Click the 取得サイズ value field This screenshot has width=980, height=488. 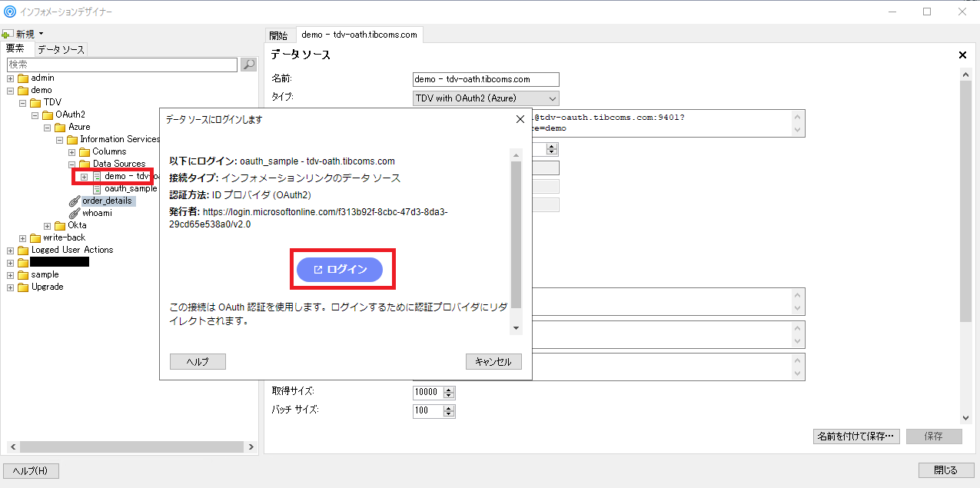[x=427, y=392]
